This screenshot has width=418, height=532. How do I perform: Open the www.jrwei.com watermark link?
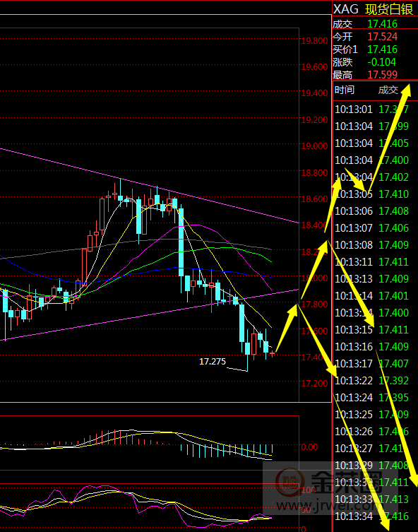328,506
